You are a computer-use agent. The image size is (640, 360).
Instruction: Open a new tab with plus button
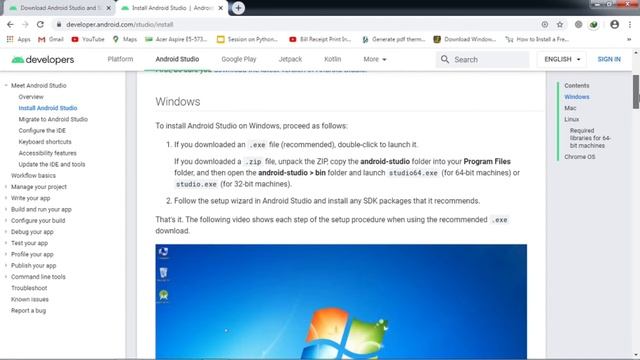238,8
